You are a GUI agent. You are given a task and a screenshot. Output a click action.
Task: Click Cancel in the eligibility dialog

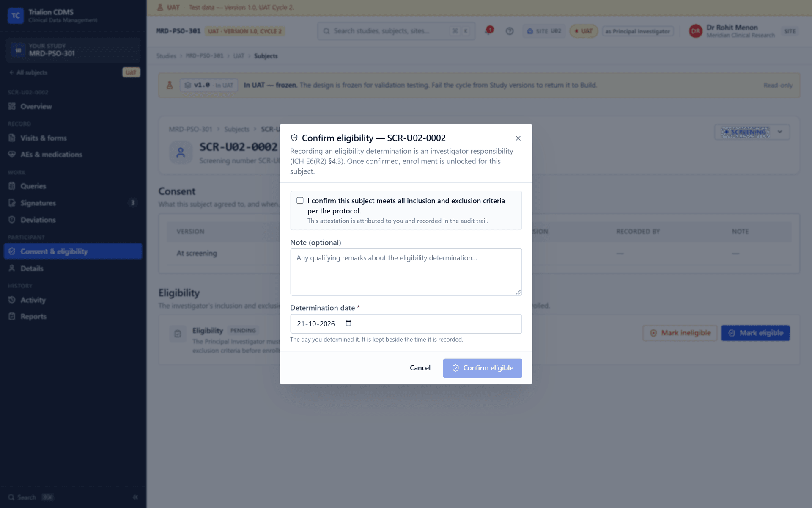point(420,368)
